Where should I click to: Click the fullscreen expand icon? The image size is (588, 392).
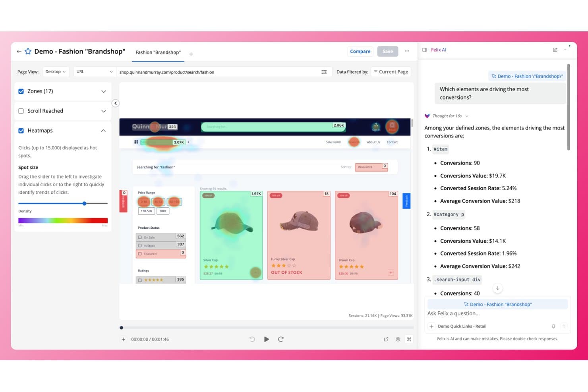tap(409, 339)
